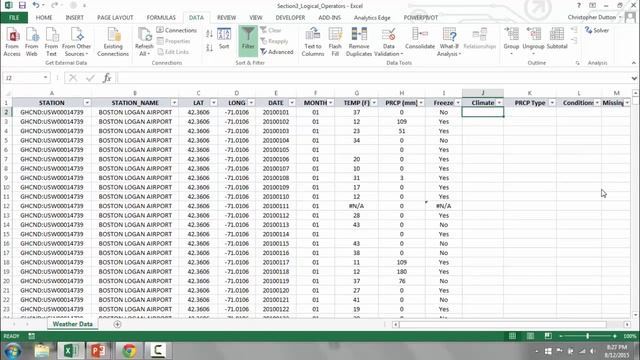
Task: Click the zoom in plus button
Action: (615, 336)
